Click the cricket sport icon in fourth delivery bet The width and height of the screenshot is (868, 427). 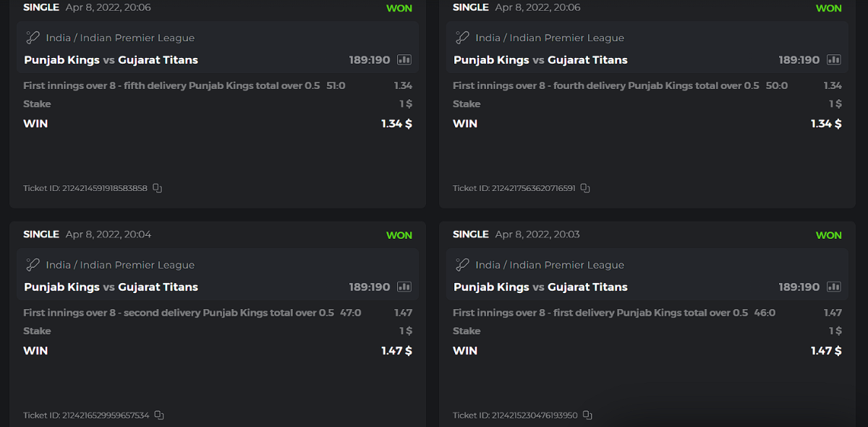click(x=462, y=38)
